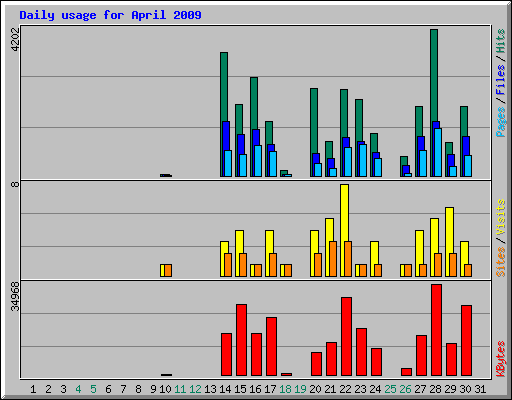Select the orange Sites bar for day 10
The width and height of the screenshot is (512, 400).
tap(168, 270)
